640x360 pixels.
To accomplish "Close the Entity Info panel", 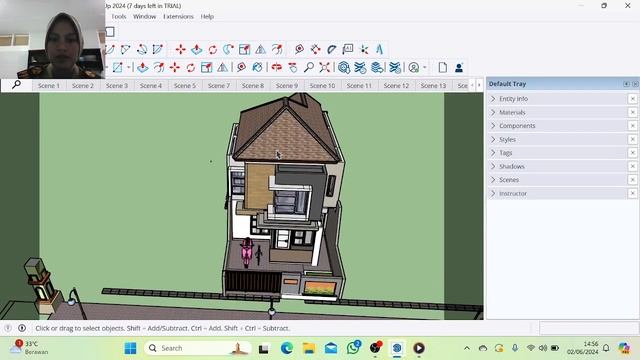I will 633,99.
